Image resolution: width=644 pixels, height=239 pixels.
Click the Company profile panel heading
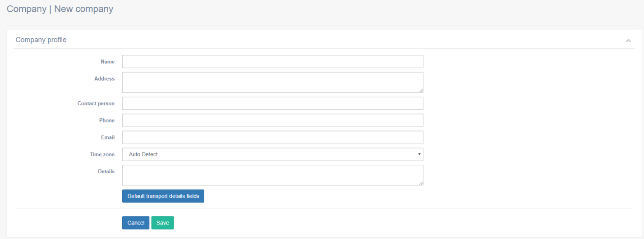click(41, 40)
